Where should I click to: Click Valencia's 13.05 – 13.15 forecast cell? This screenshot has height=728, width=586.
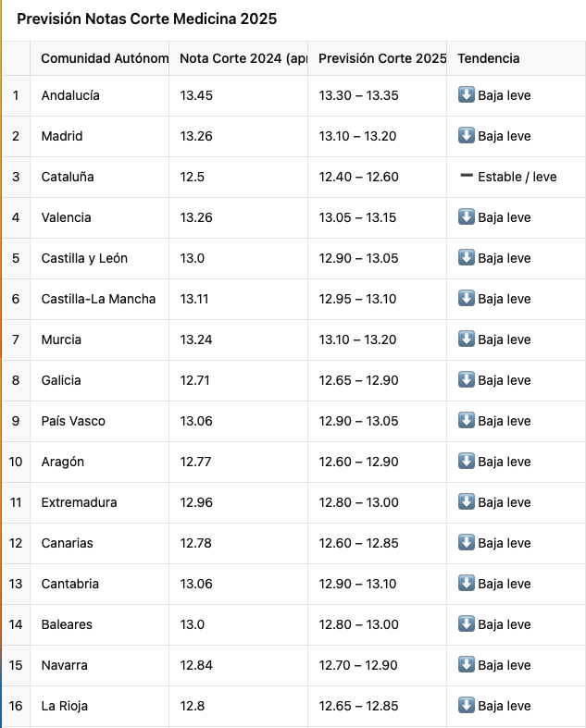pos(378,217)
